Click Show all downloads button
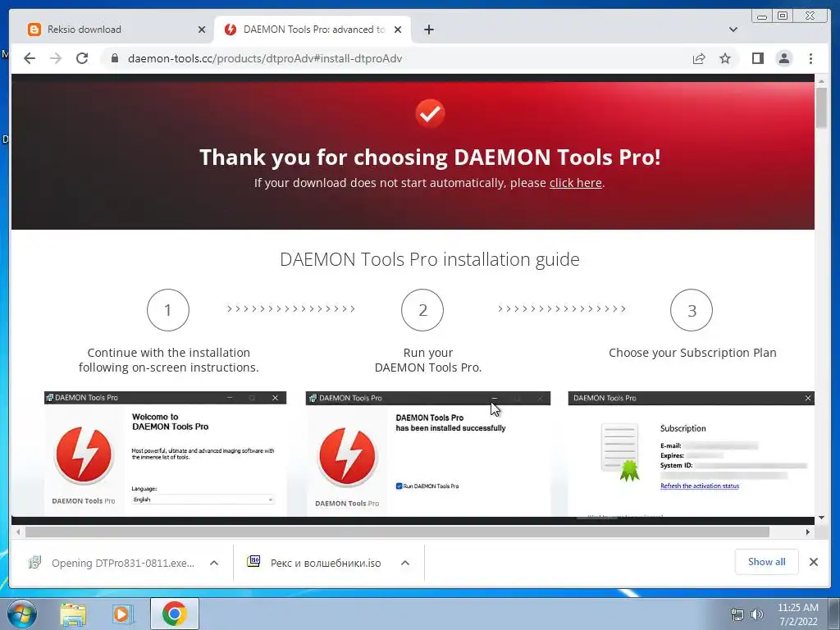 click(766, 561)
